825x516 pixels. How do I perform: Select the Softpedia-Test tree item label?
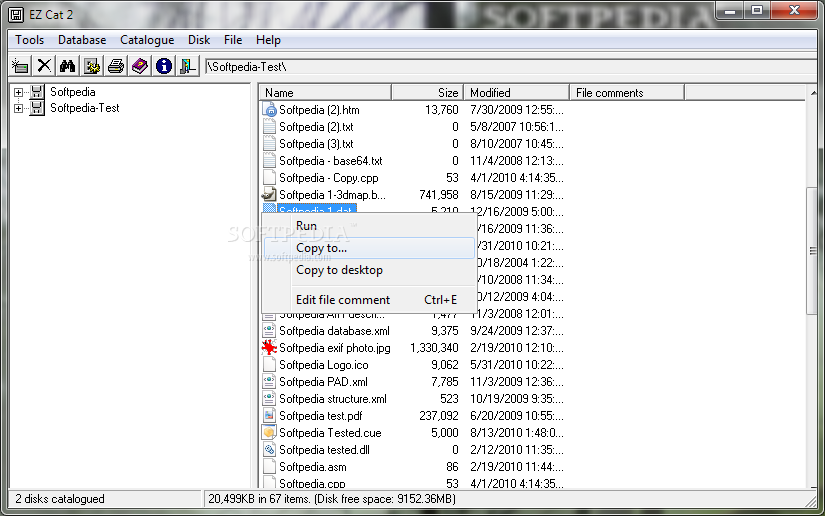click(85, 108)
